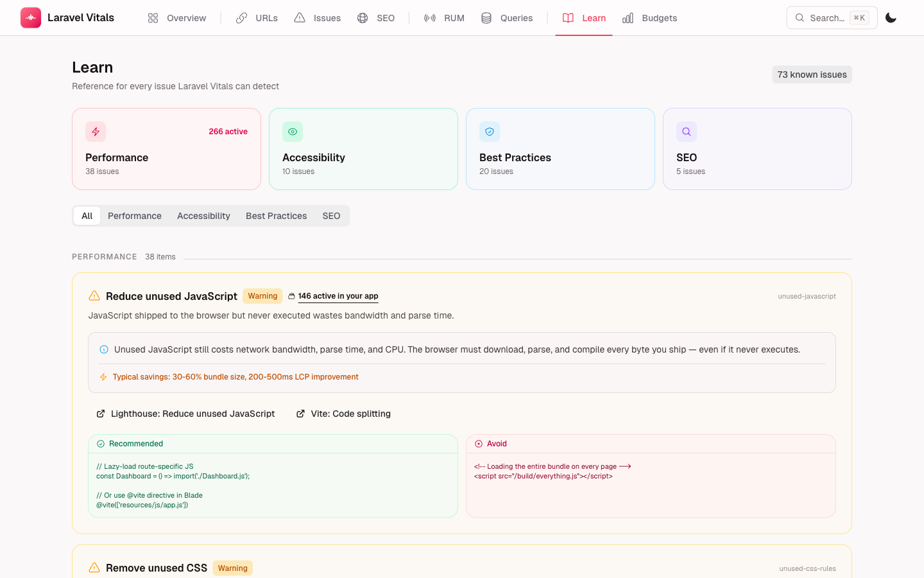Open the SEO nav item in header
This screenshot has width=924, height=578.
coord(376,18)
